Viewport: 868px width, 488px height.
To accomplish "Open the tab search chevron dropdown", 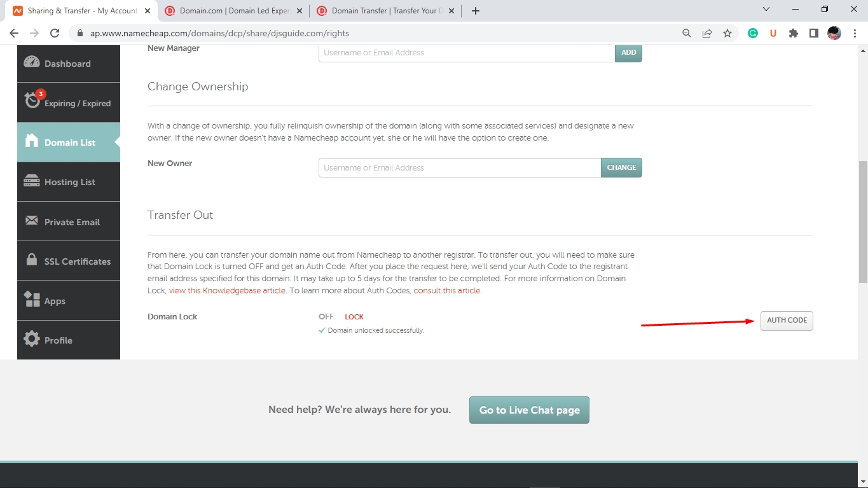I will [x=766, y=10].
